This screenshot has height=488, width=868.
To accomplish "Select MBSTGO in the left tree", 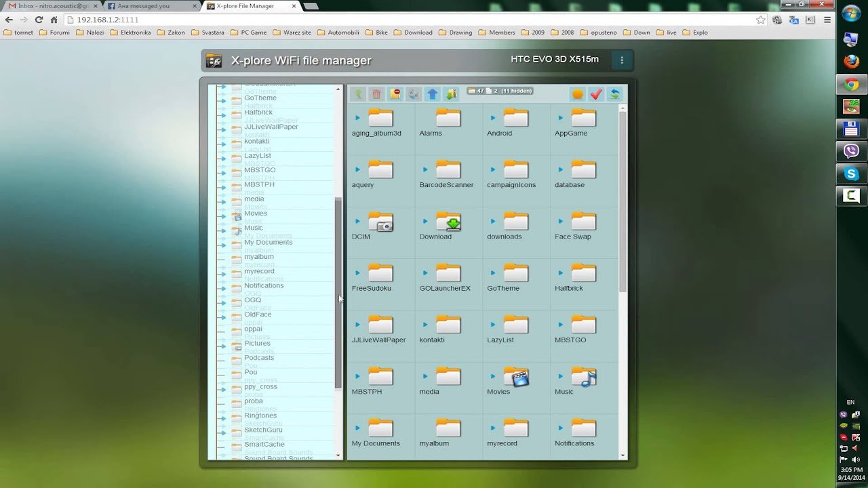I will [x=260, y=170].
